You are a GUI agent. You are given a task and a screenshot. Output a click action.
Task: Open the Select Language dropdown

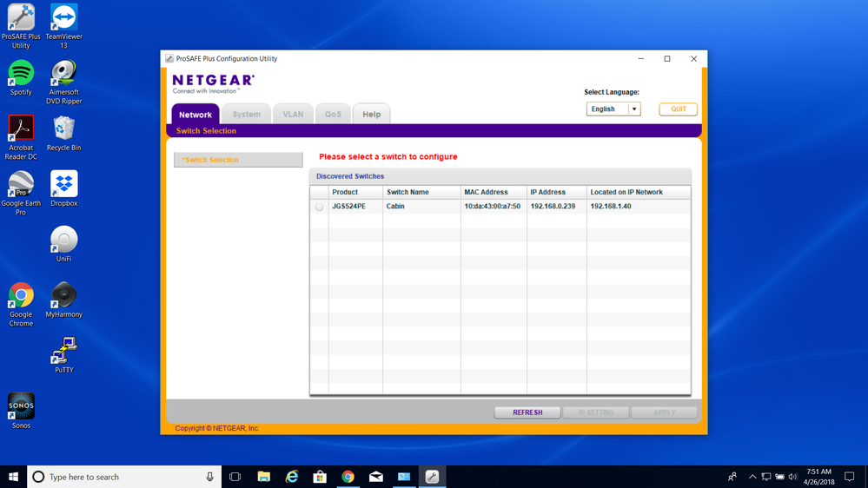point(613,109)
